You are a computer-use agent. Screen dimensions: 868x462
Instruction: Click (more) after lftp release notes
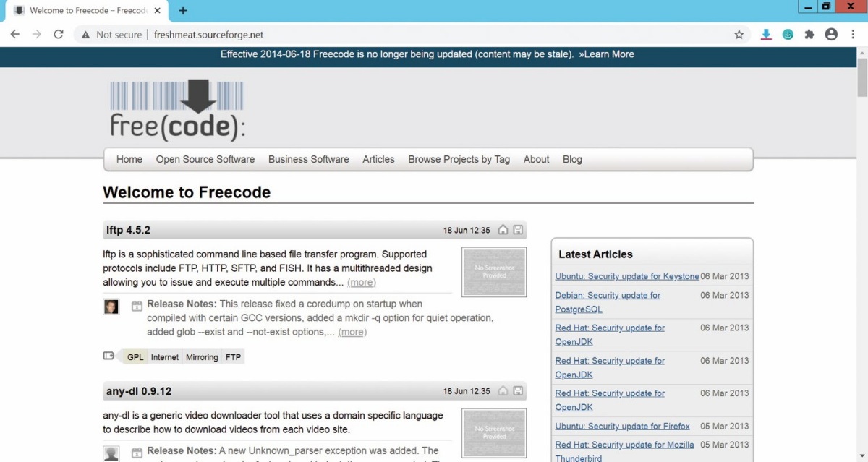352,332
